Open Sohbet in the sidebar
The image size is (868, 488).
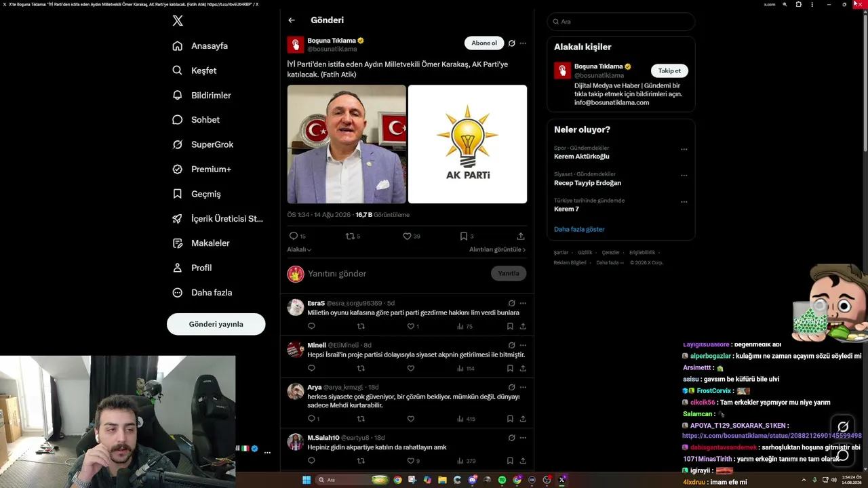[196, 120]
